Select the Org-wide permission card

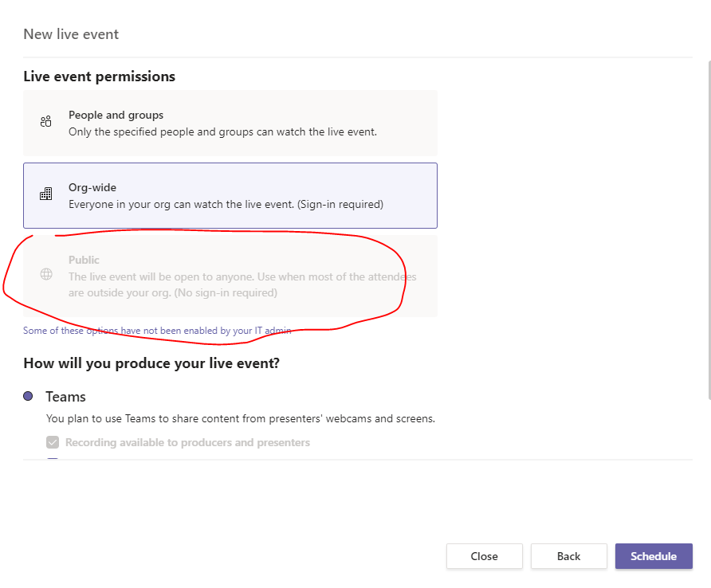click(x=230, y=195)
